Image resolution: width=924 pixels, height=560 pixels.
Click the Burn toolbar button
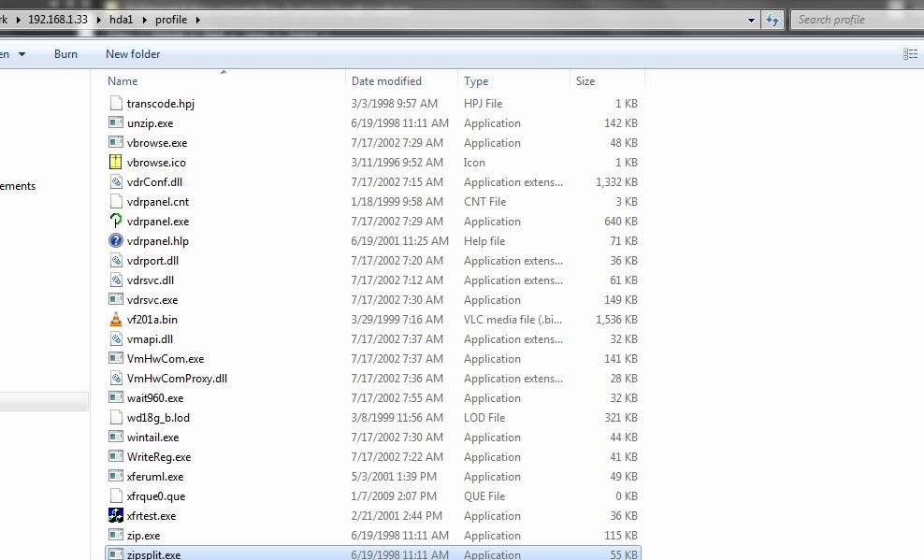click(65, 54)
